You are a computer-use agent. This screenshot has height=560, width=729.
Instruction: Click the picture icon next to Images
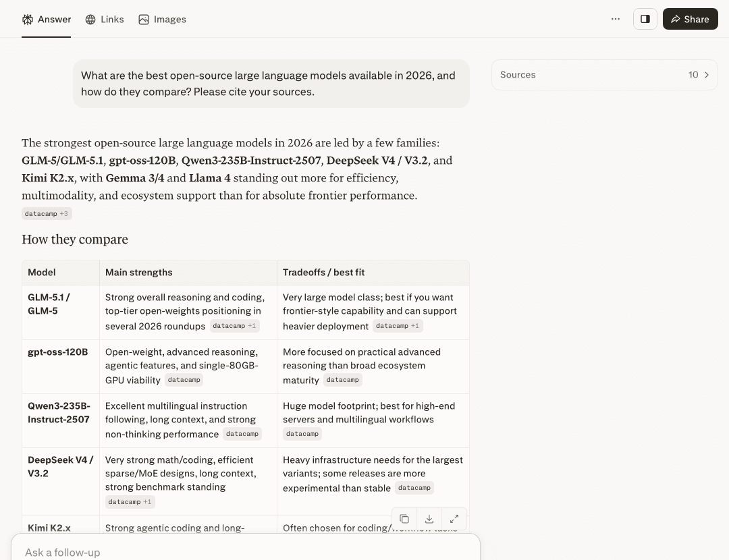tap(144, 20)
